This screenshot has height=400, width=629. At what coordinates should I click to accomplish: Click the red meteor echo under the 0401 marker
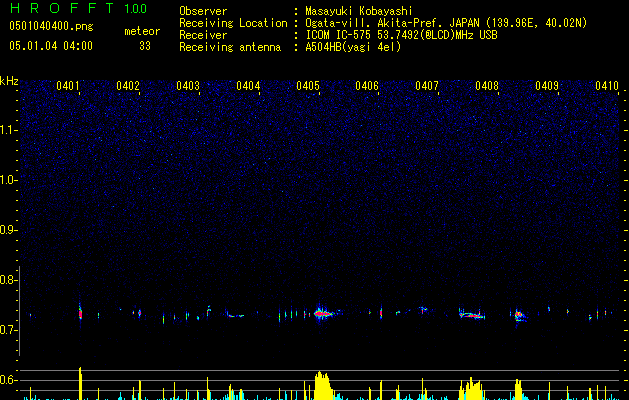(x=80, y=313)
